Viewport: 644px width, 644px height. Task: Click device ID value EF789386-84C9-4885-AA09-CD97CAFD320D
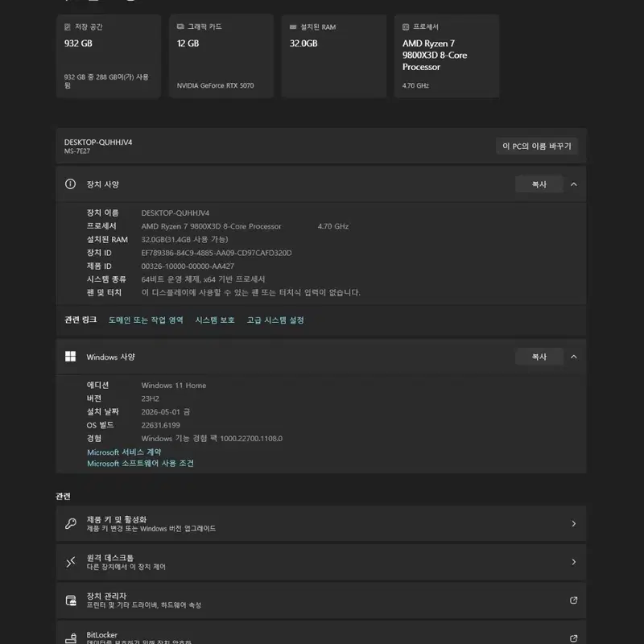(x=217, y=253)
